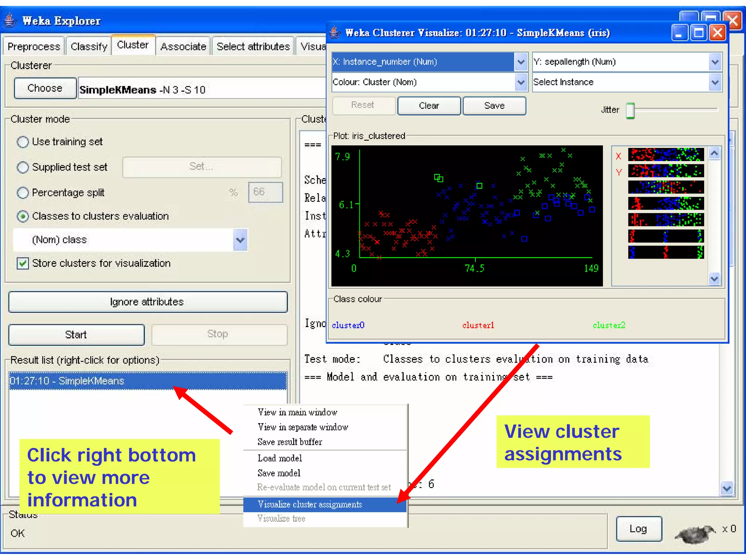Maximize the Clusterer Visualize window
Image resolution: width=746 pixels, height=560 pixels.
coord(698,33)
